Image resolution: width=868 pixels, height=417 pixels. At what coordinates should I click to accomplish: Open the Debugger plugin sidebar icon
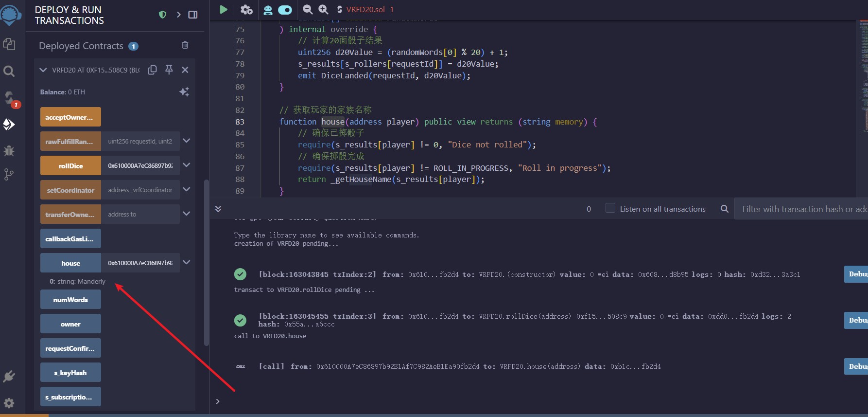pyautogui.click(x=9, y=151)
